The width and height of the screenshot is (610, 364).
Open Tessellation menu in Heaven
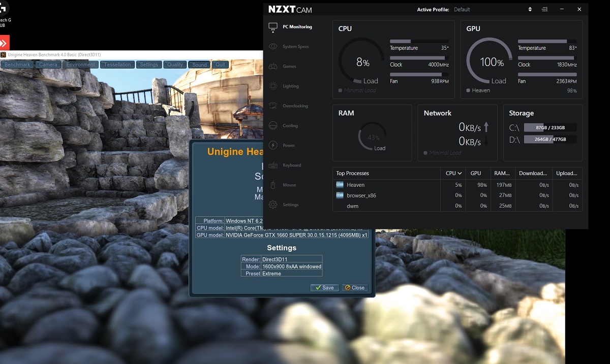pos(117,65)
